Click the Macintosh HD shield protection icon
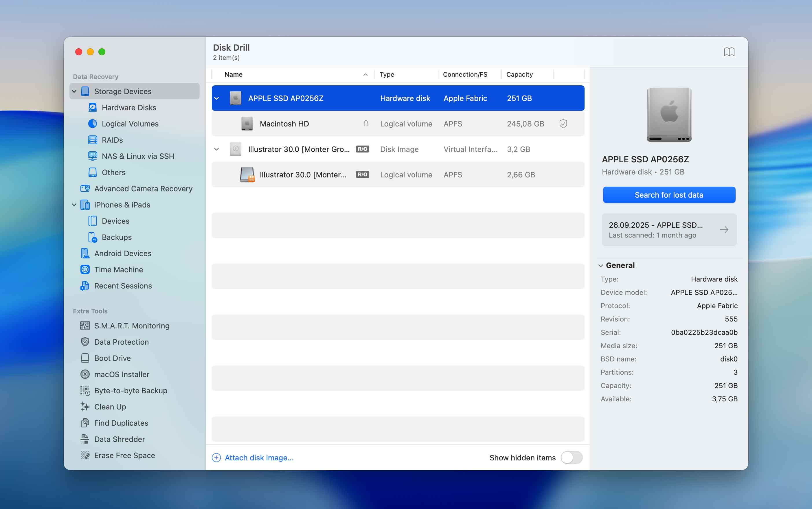Viewport: 812px width, 509px height. [563, 124]
